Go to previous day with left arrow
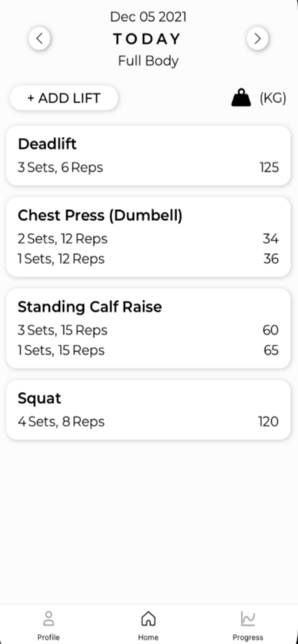This screenshot has width=298, height=644. pyautogui.click(x=39, y=39)
